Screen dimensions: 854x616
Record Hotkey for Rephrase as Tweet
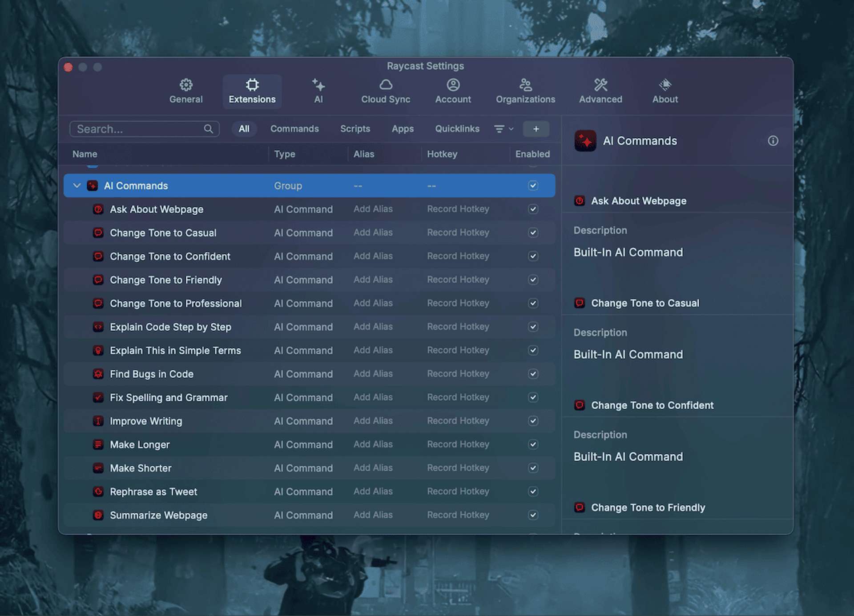coord(458,492)
